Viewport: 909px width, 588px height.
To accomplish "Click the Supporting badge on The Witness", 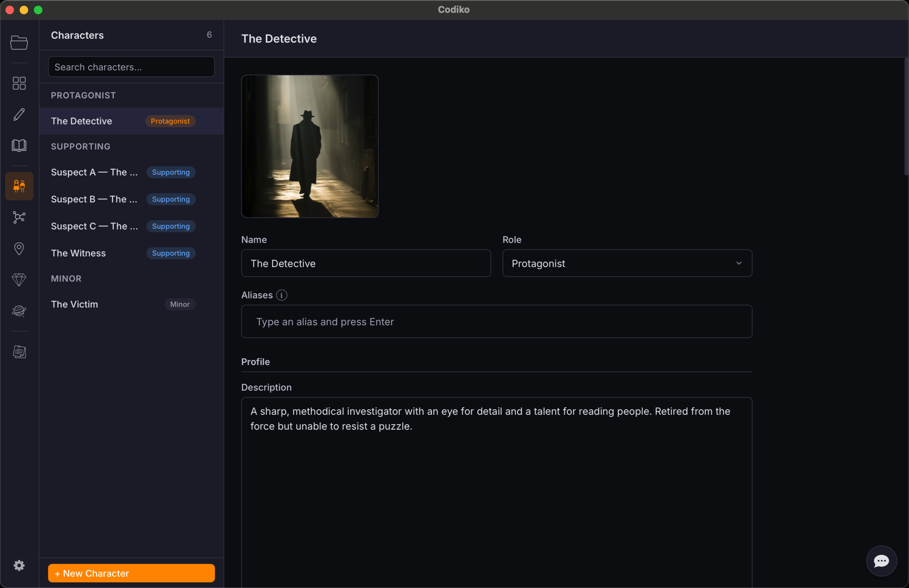I will [171, 253].
